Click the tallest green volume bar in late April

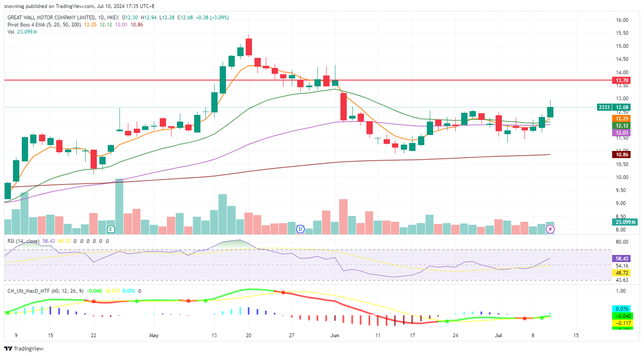pyautogui.click(x=119, y=206)
